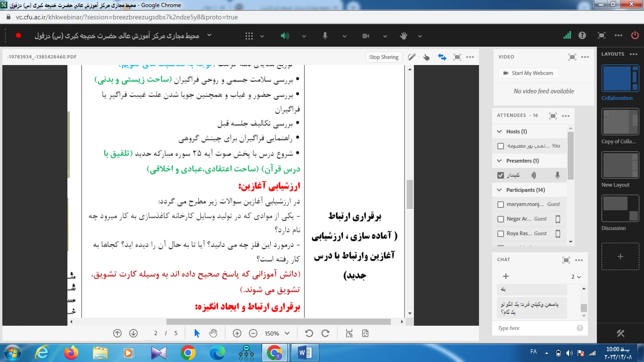
Task: Tick the Negar Ar... participant checkbox
Action: click(x=501, y=219)
